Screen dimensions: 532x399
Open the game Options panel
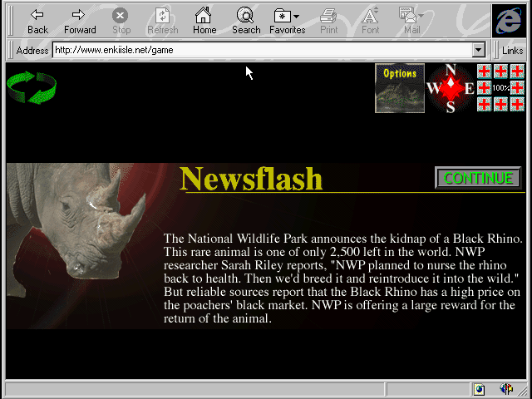pyautogui.click(x=400, y=88)
